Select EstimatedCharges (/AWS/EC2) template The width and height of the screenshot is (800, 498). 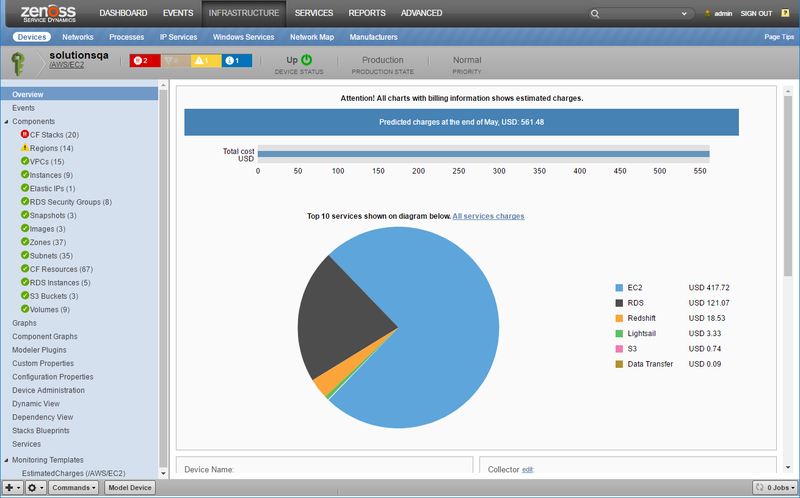pos(73,474)
